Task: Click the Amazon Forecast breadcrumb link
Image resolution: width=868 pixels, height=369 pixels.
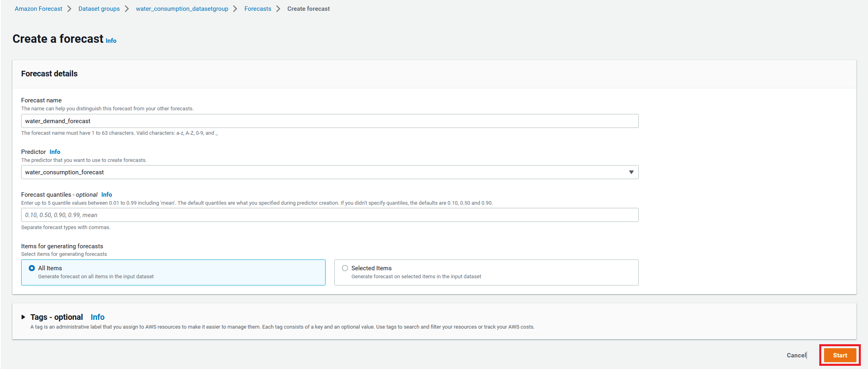Action: [38, 9]
